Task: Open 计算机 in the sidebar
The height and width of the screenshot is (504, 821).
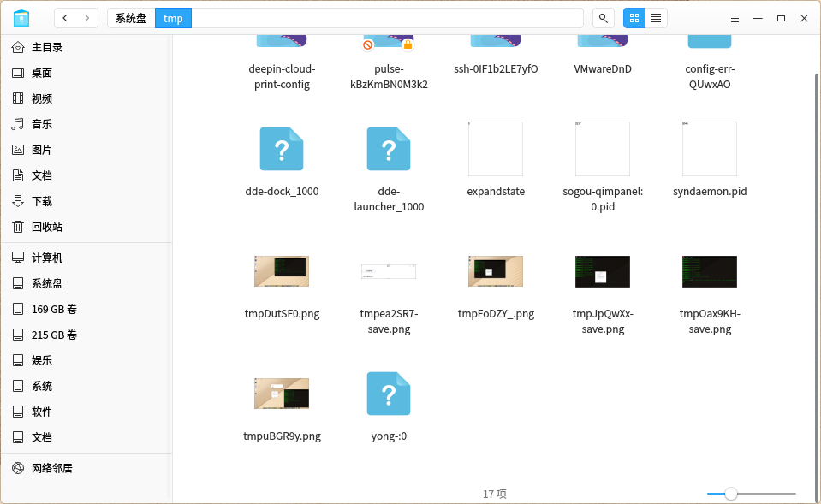Action: point(86,258)
